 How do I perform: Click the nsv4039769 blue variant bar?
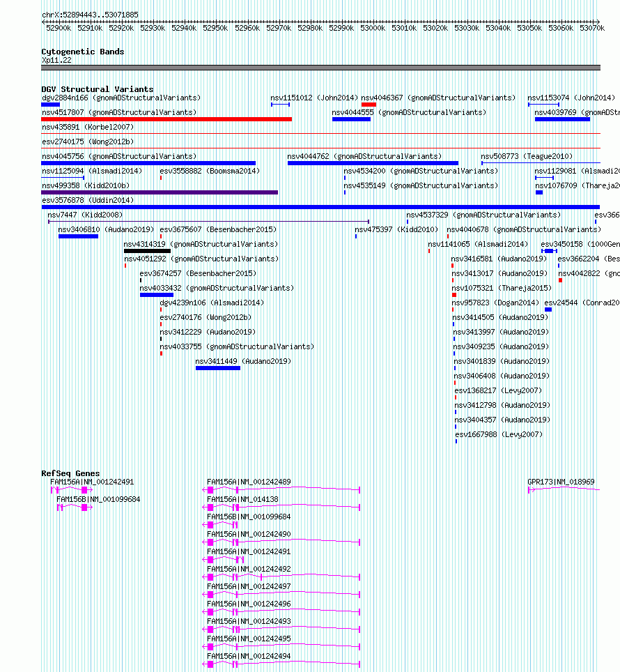[x=562, y=120]
